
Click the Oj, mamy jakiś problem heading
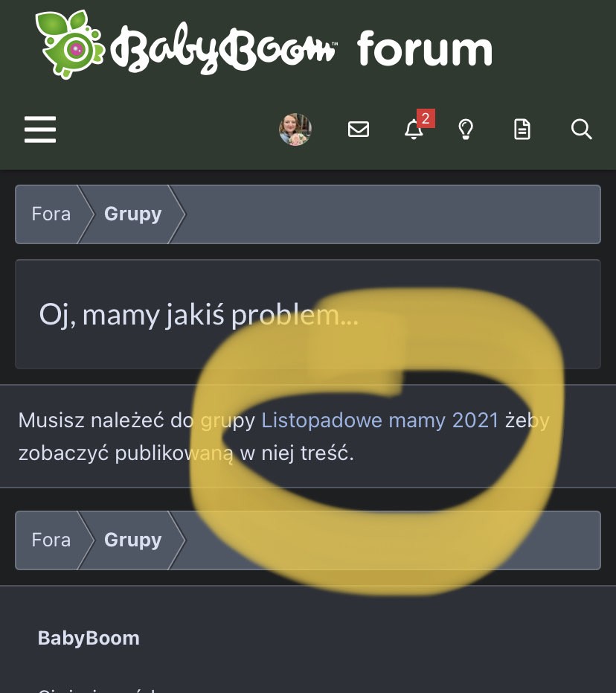[x=199, y=315]
